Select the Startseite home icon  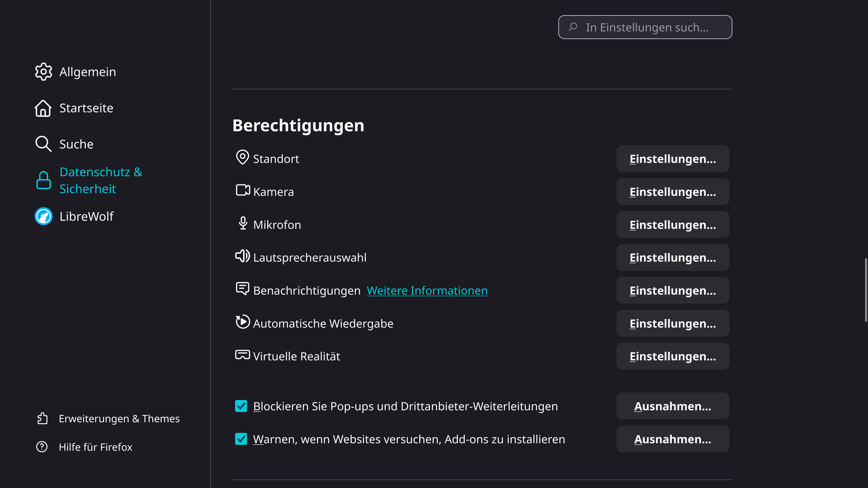pyautogui.click(x=43, y=108)
